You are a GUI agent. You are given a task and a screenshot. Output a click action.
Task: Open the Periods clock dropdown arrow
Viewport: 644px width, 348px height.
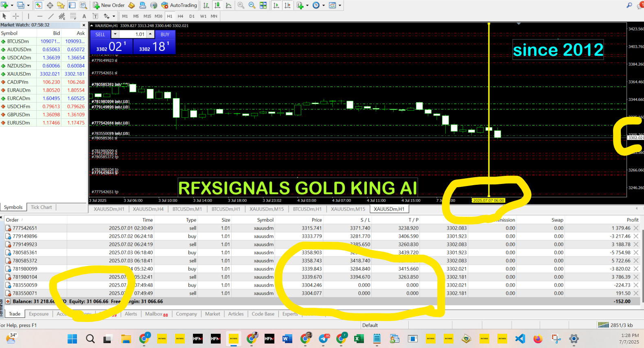(x=324, y=5)
